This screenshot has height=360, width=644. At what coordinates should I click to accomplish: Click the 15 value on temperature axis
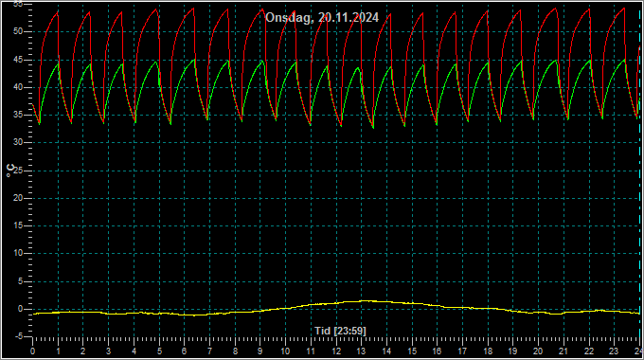pyautogui.click(x=18, y=226)
